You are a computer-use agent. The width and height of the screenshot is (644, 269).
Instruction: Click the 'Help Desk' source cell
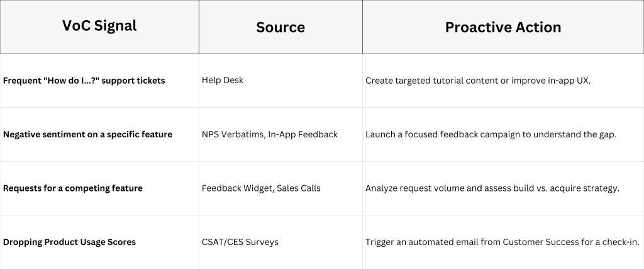point(223,81)
